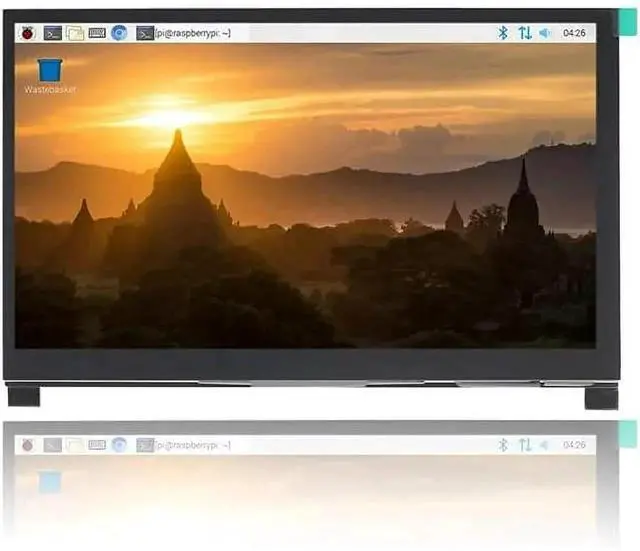
Task: Click the keyboard icon in the panel
Action: 97,33
